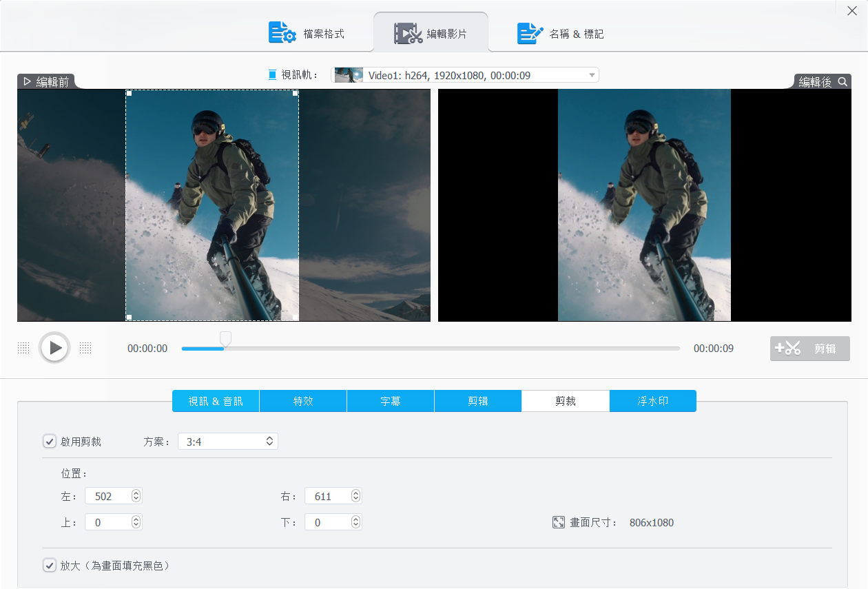
Task: Toggle 放大（為畫面填充黑色）checkbox
Action: click(50, 566)
